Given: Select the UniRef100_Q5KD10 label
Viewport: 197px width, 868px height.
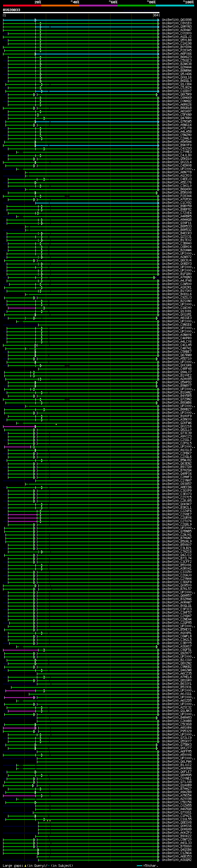Looking at the screenshot, I should click(x=177, y=159).
